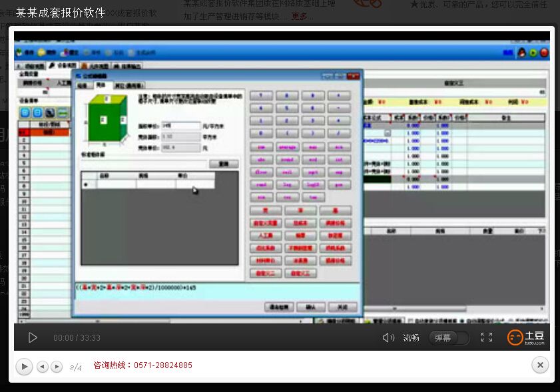Click the 00:00 / 33:33 time display
This screenshot has width=560, height=392.
click(77, 338)
